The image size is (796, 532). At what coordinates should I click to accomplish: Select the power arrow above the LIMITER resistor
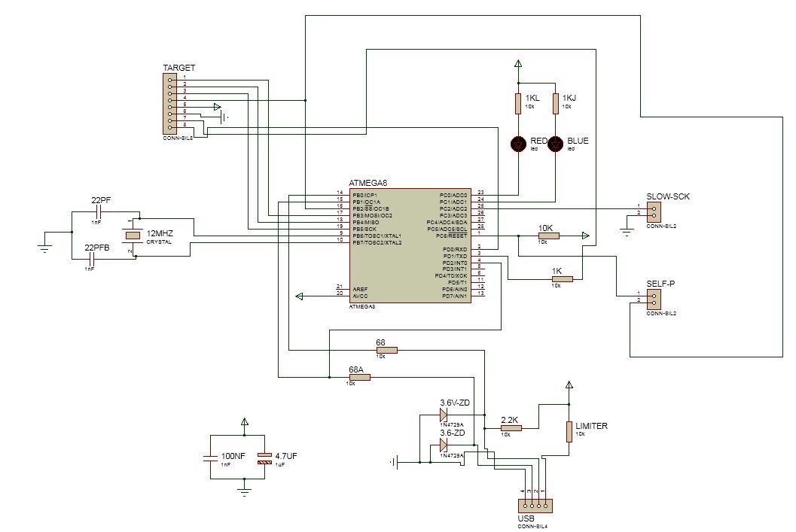(570, 384)
